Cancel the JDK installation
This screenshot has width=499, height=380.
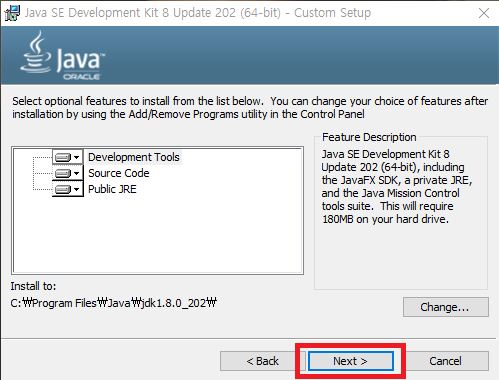(x=445, y=361)
